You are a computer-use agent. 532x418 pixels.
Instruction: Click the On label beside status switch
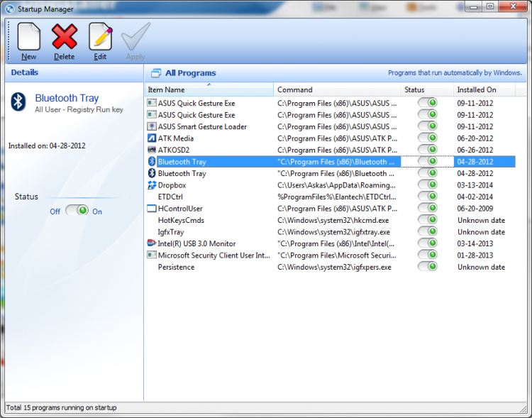(x=97, y=211)
